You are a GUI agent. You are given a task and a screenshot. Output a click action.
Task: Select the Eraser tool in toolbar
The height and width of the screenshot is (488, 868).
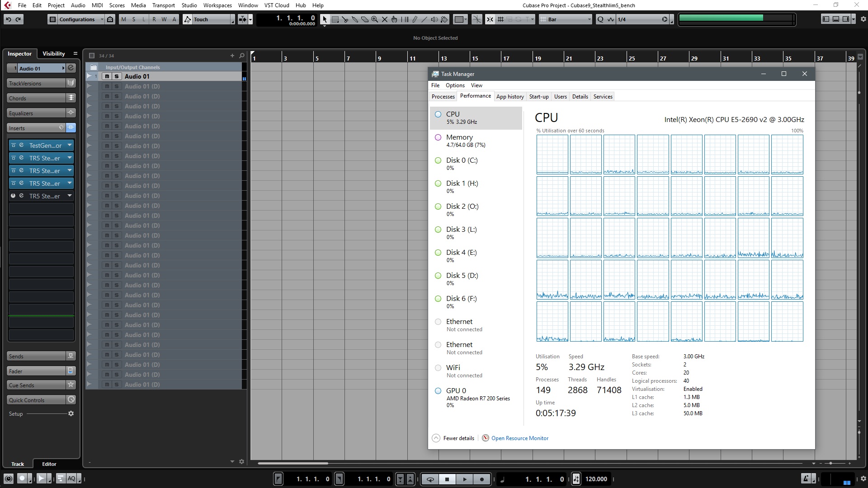click(x=365, y=19)
